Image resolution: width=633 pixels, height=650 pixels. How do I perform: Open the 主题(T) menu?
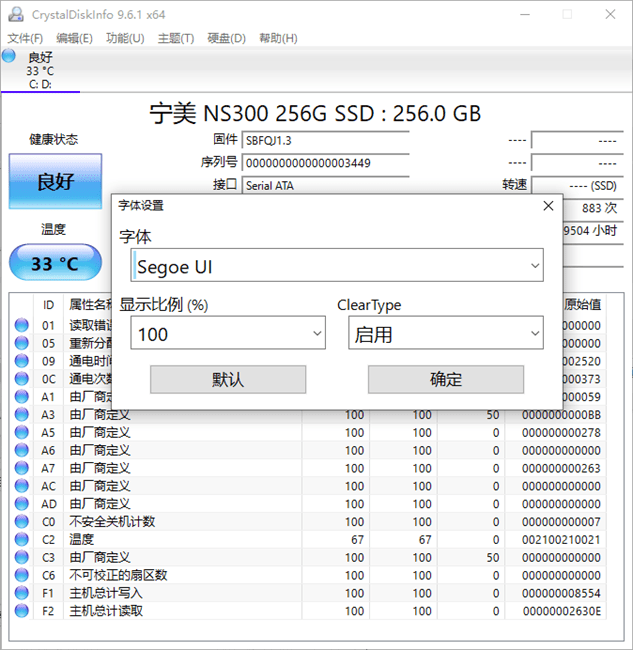[x=175, y=38]
